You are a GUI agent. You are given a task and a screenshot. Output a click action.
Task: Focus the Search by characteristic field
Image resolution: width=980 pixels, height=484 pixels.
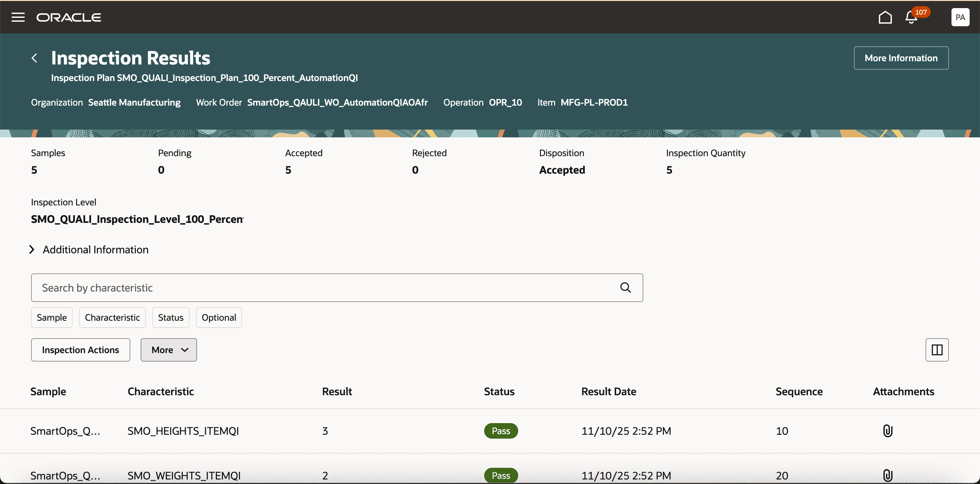pos(323,287)
